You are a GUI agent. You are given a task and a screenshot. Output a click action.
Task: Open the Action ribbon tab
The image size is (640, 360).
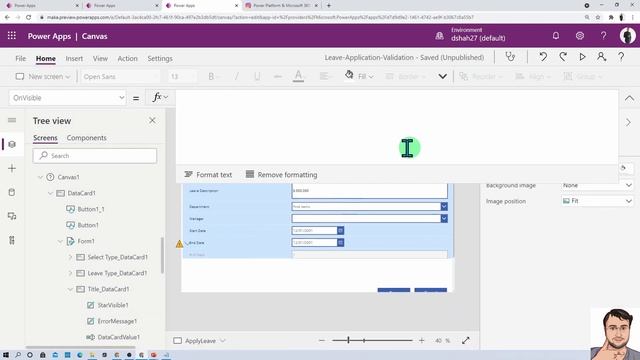point(127,58)
